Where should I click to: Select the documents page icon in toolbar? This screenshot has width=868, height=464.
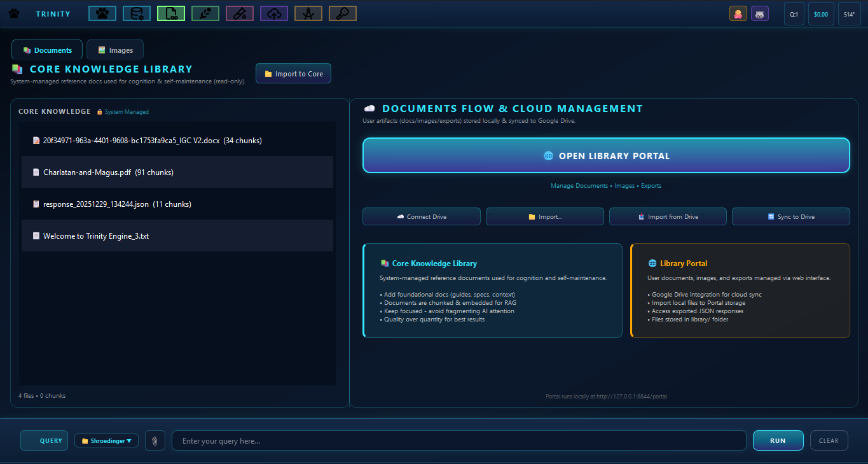pyautogui.click(x=170, y=13)
